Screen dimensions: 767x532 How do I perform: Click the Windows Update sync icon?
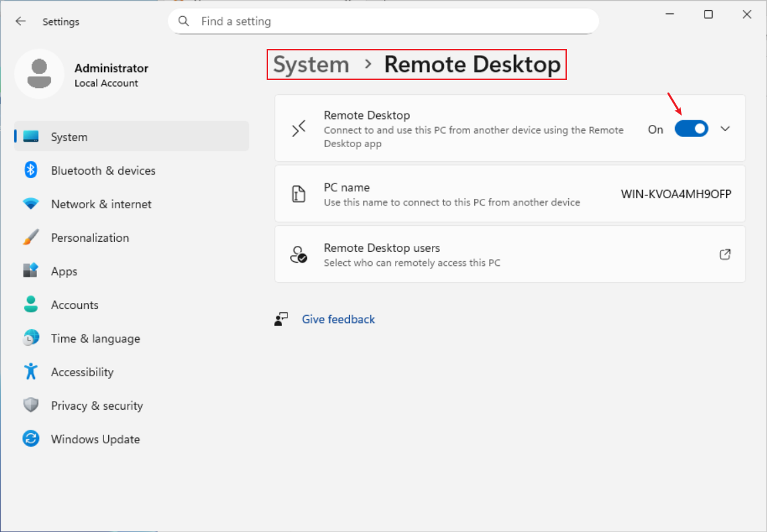(x=31, y=439)
